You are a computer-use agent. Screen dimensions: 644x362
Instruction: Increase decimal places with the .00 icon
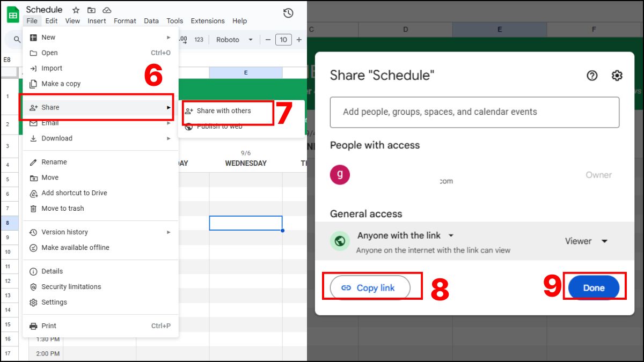coord(182,39)
